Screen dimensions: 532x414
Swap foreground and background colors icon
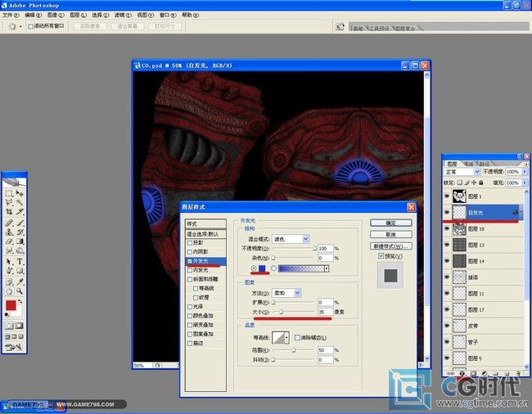(x=20, y=301)
